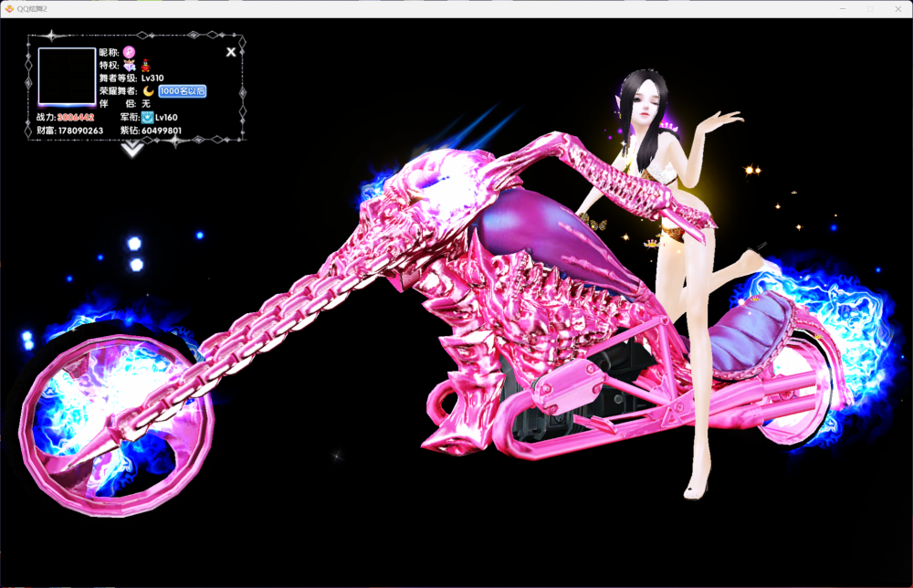Click the purple diamond VIP 14 badge
913x588 pixels.
point(130,65)
